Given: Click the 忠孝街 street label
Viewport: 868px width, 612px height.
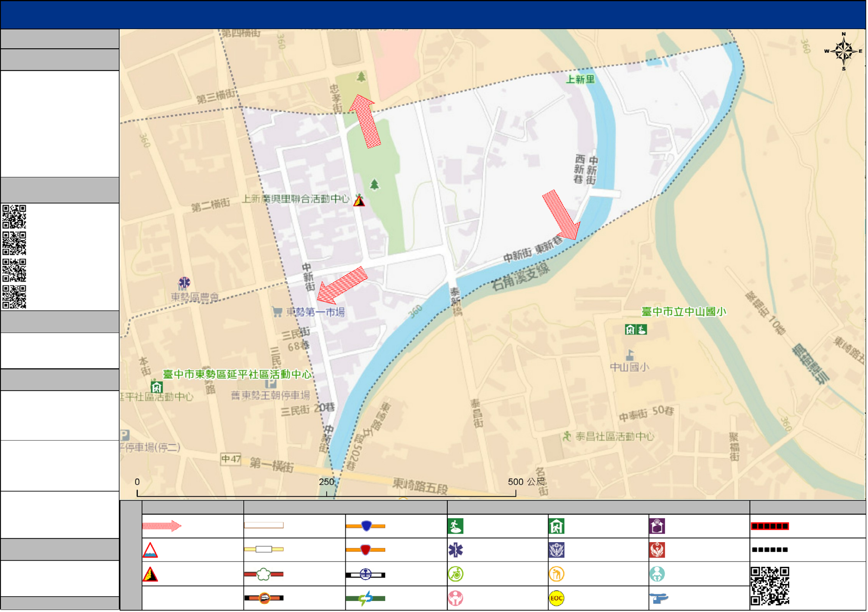Looking at the screenshot, I should pyautogui.click(x=336, y=98).
